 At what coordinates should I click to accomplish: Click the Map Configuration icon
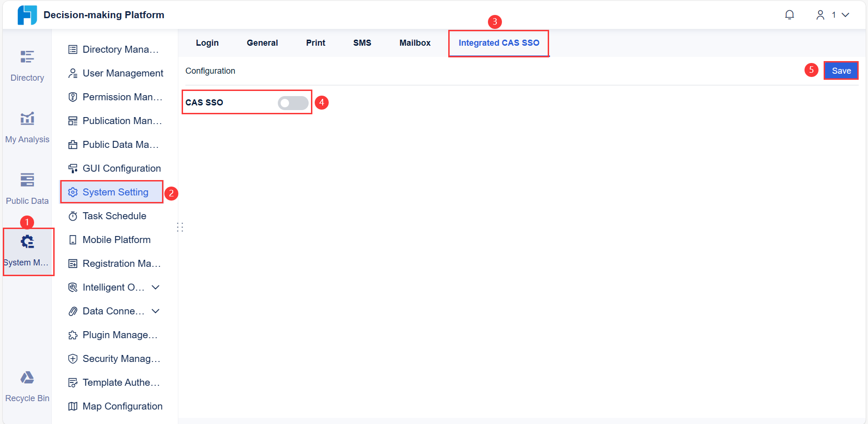tap(73, 406)
